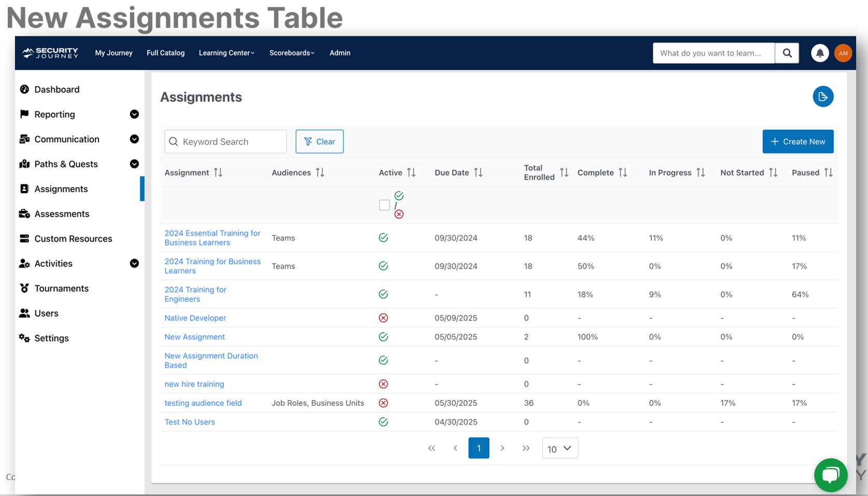The height and width of the screenshot is (496, 868).
Task: Click the red inactive status for Native Developer
Action: click(x=383, y=318)
